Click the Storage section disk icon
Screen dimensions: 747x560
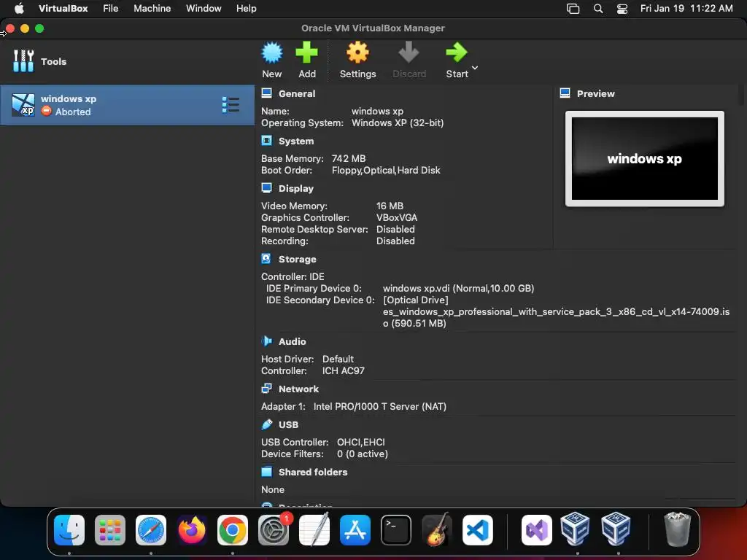(266, 259)
